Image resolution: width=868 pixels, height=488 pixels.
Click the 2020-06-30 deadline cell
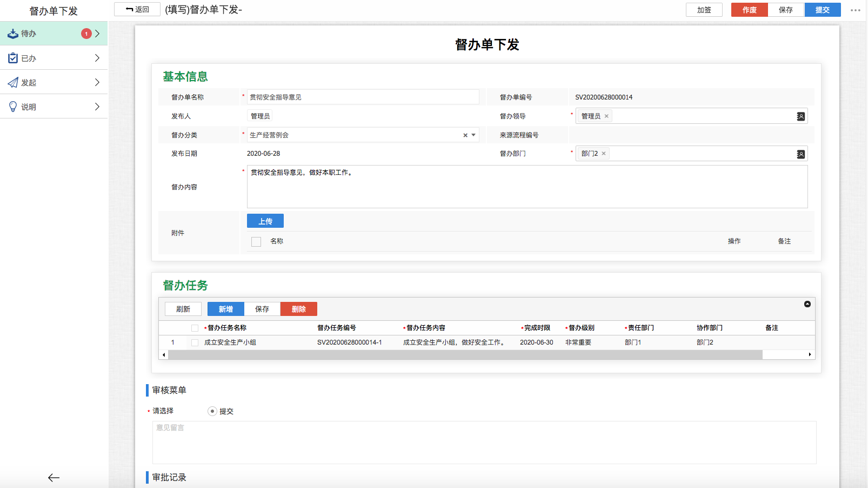point(537,342)
